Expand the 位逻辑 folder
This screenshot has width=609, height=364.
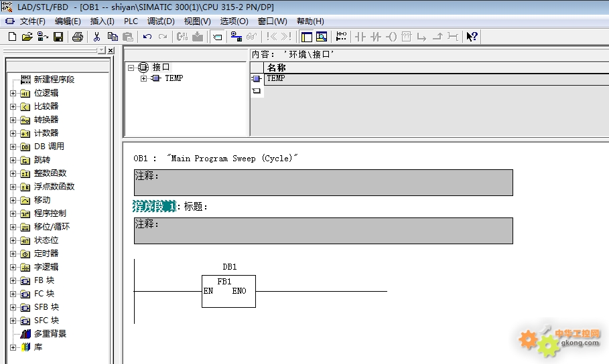click(13, 93)
